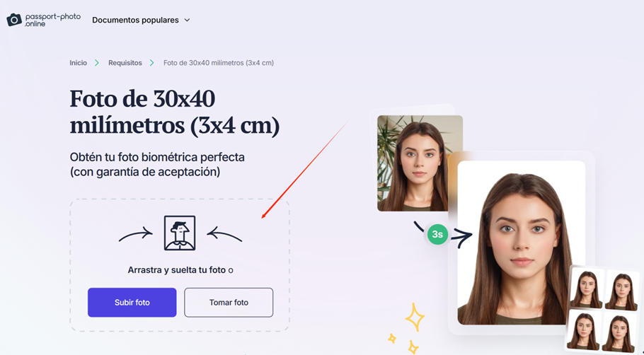Click the Subir foto button

click(132, 303)
